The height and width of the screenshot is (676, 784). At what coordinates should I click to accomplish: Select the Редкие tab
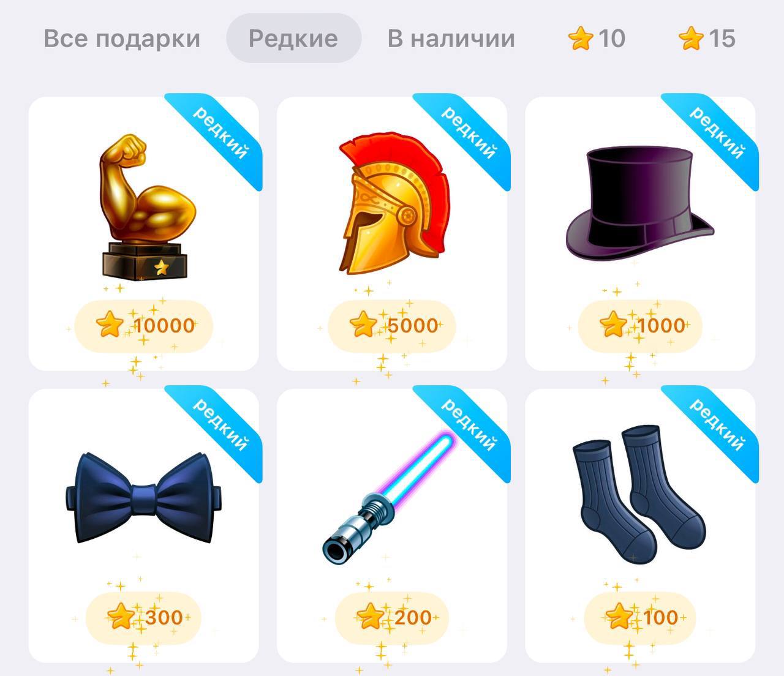[293, 38]
